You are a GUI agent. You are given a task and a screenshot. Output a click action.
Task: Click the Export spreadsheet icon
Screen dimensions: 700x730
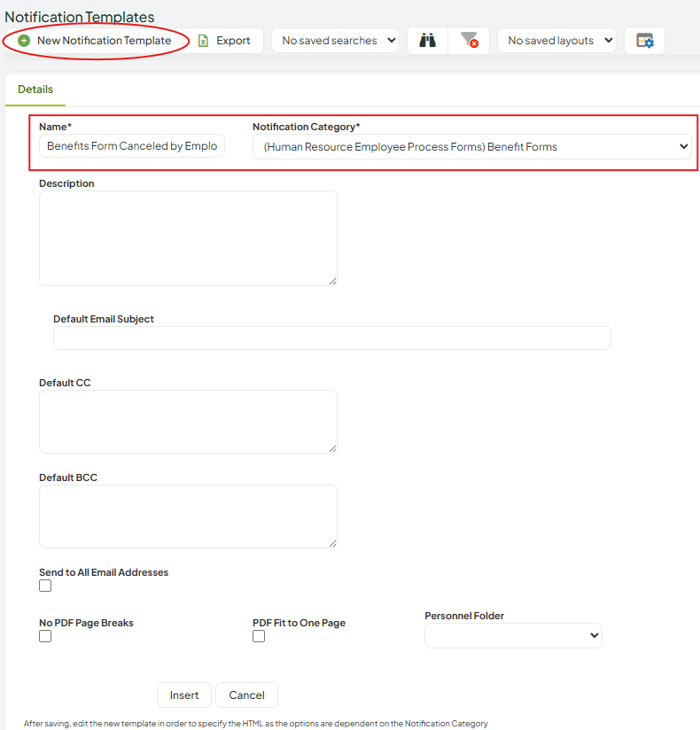pos(204,41)
